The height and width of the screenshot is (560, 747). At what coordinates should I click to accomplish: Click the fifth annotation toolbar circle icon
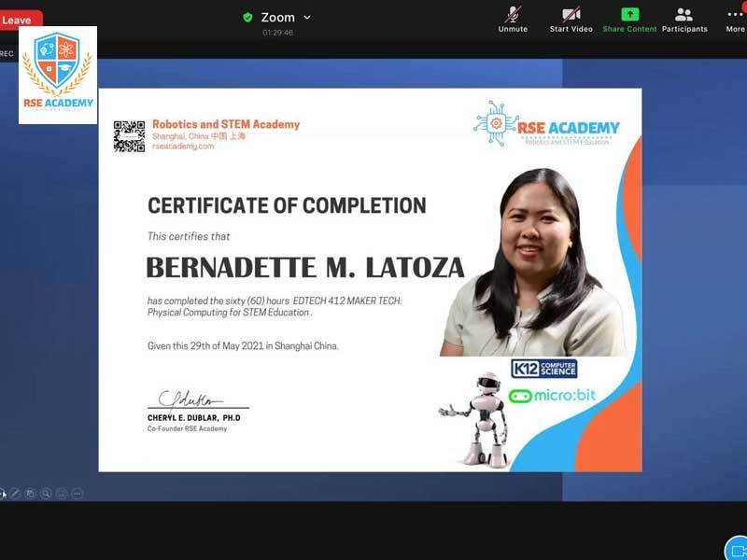coord(62,493)
